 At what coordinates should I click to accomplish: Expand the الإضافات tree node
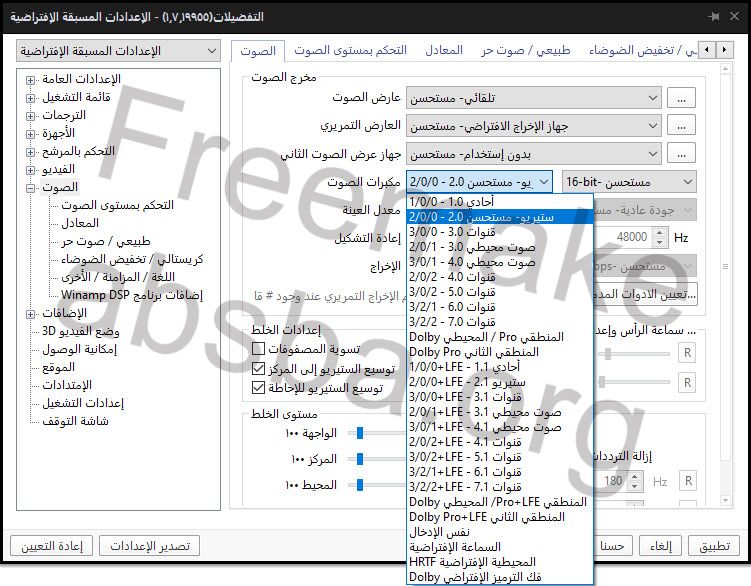[30, 314]
